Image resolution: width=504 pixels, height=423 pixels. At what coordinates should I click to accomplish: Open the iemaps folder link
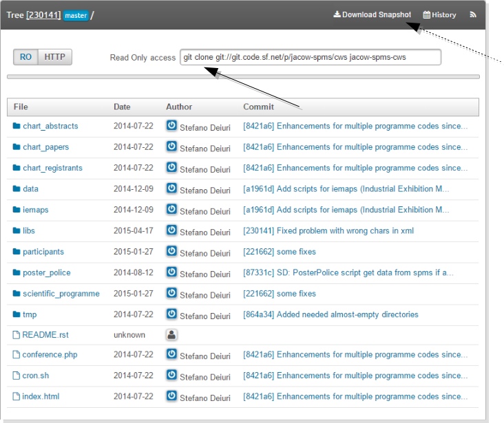(36, 210)
